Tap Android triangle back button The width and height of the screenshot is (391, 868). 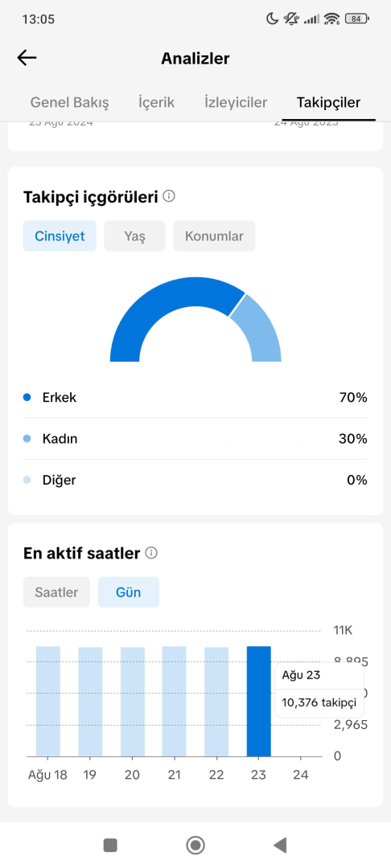pyautogui.click(x=280, y=845)
